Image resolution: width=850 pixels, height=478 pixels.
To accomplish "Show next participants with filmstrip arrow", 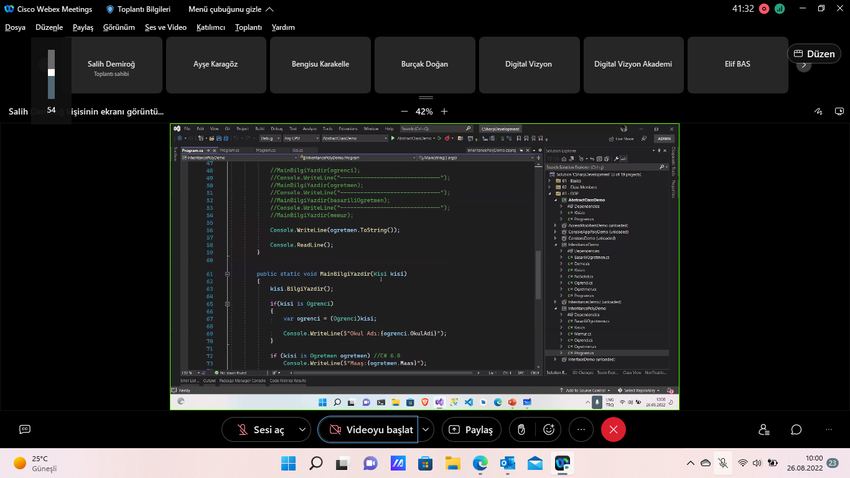I will pyautogui.click(x=804, y=66).
